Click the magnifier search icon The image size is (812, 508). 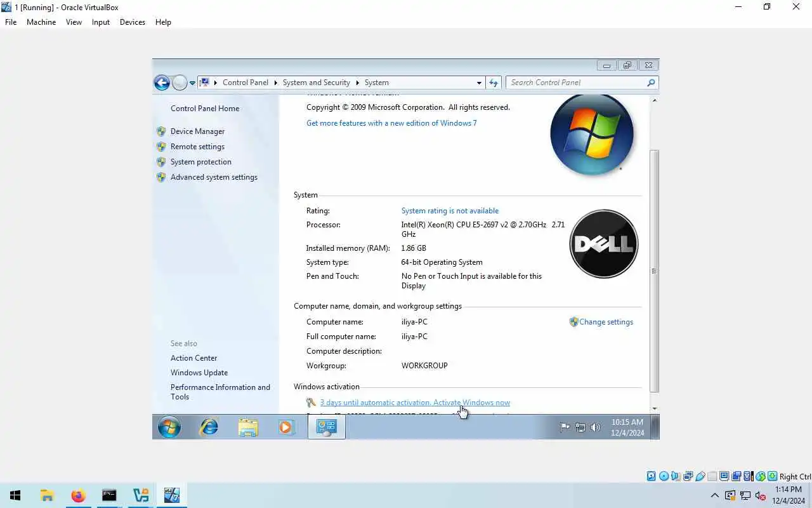(651, 83)
